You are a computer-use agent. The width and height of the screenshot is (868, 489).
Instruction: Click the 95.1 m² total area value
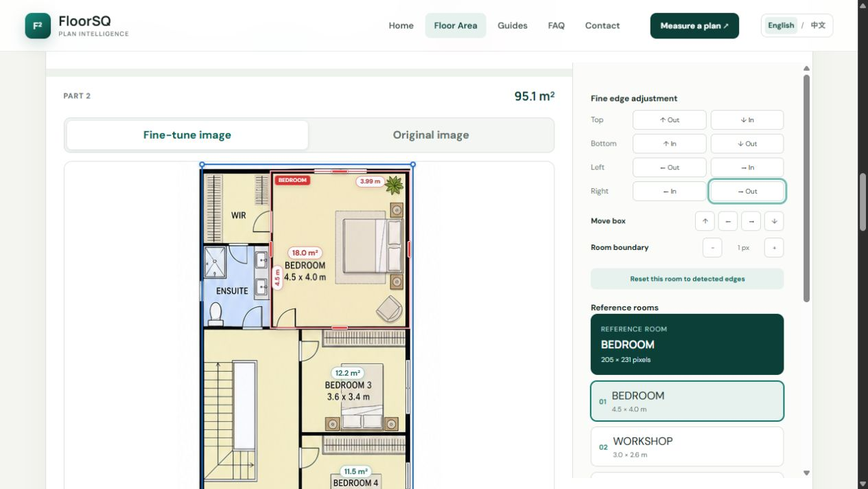535,96
